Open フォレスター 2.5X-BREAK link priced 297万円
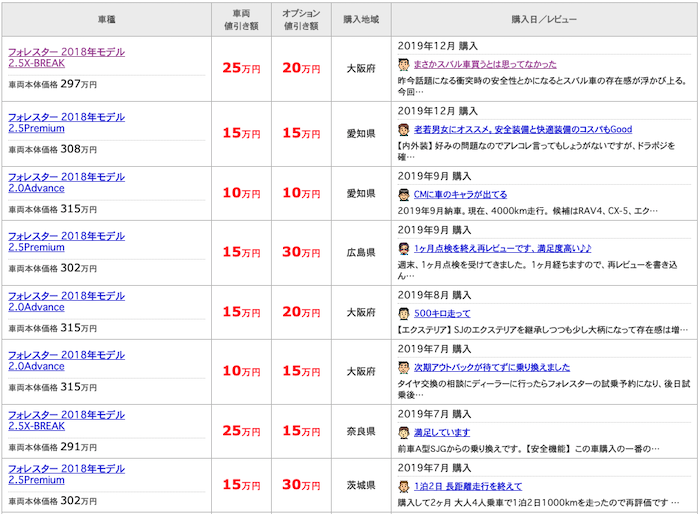Image resolution: width=700 pixels, height=514 pixels. tap(67, 58)
